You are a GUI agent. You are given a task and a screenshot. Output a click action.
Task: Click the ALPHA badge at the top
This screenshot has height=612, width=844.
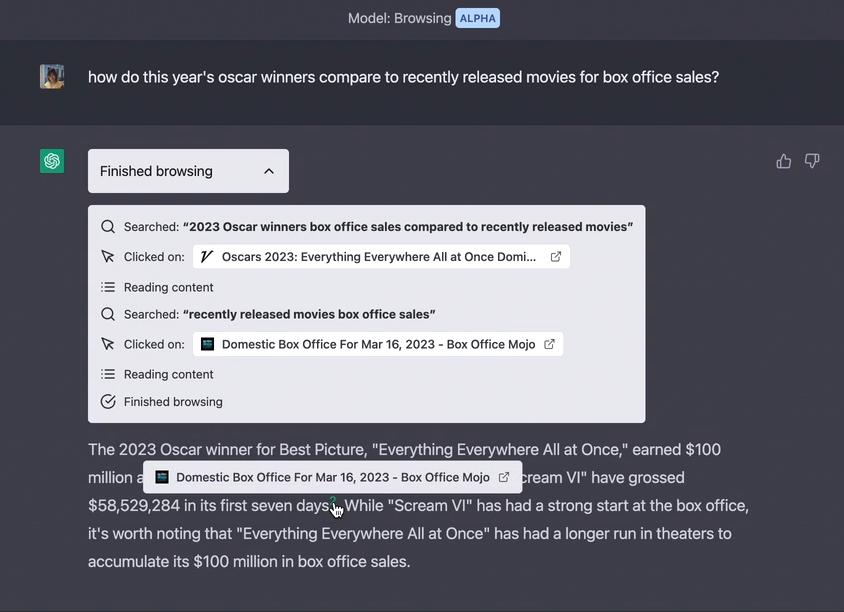(x=477, y=18)
